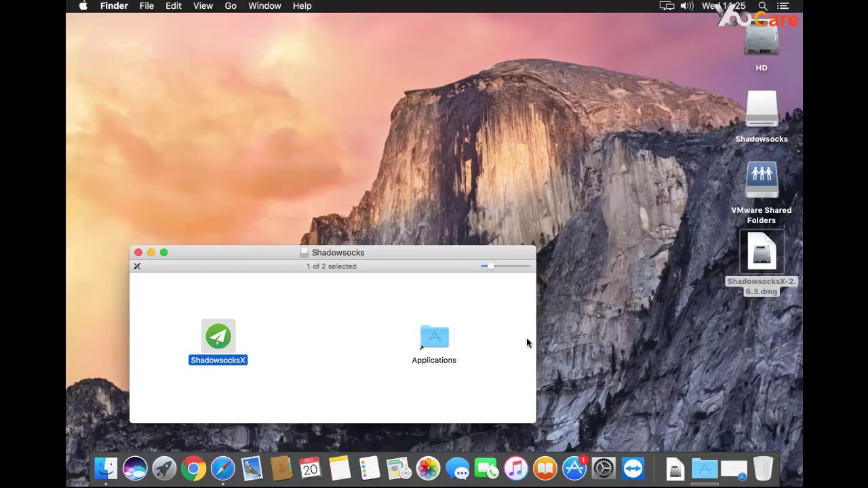Open FaceTime from the Dock

coord(486,468)
